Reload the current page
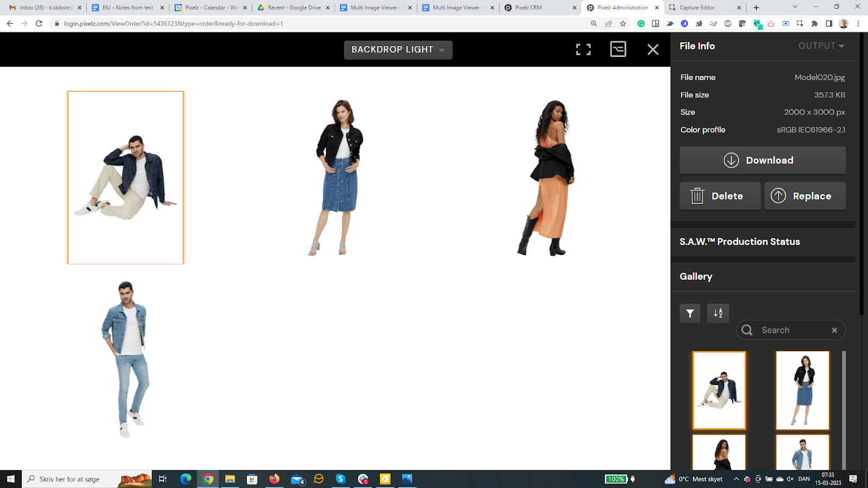 (x=39, y=23)
